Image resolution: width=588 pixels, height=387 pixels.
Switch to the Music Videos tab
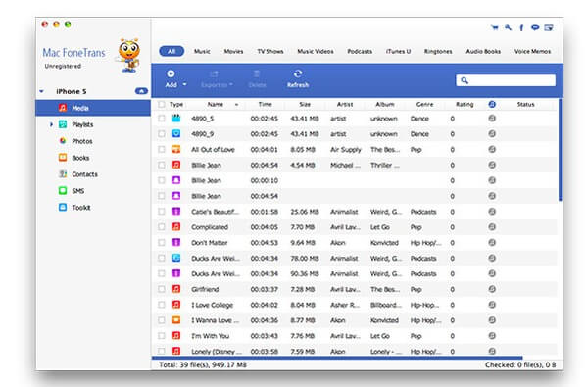(x=315, y=51)
